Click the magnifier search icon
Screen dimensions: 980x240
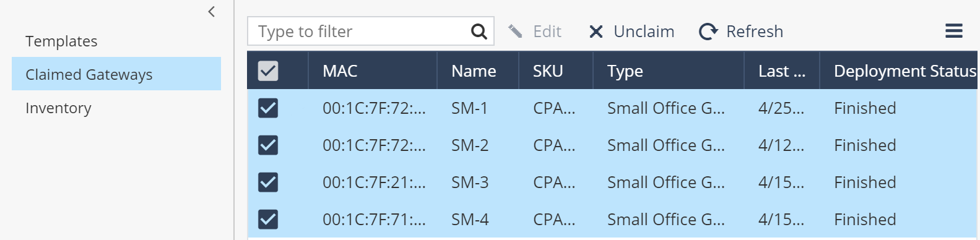(479, 32)
